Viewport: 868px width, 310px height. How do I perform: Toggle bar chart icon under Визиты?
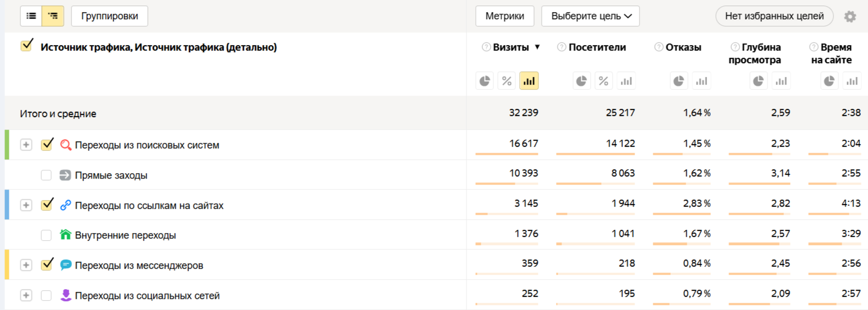529,81
